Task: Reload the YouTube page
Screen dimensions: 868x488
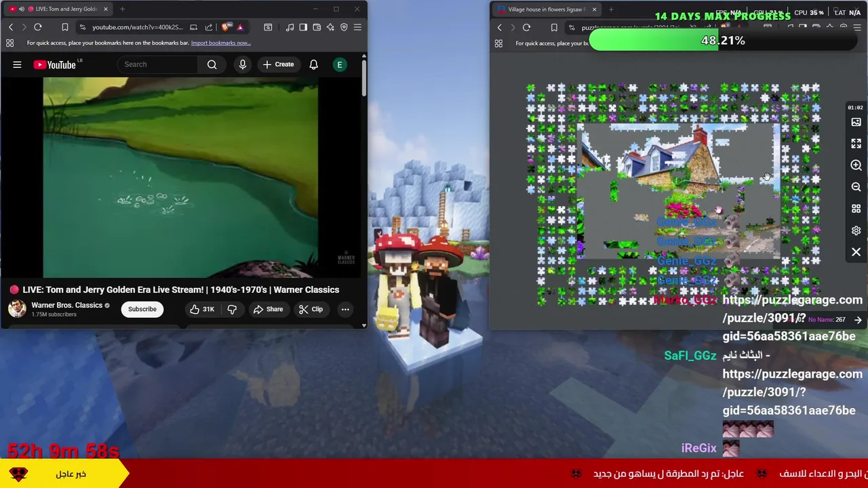Action: pos(38,27)
